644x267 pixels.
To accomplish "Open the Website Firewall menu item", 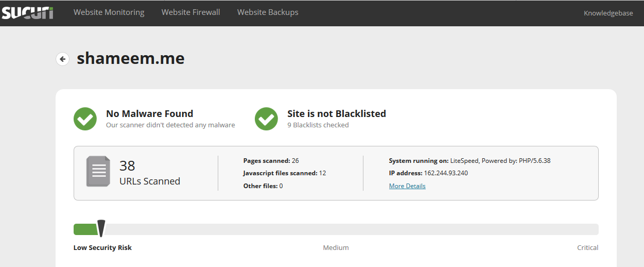I will click(190, 12).
